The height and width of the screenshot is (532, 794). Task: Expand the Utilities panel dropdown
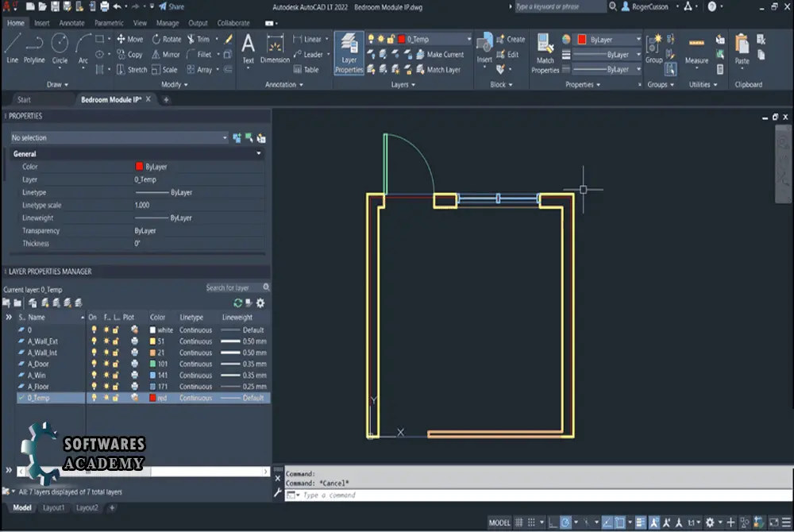[x=703, y=84]
